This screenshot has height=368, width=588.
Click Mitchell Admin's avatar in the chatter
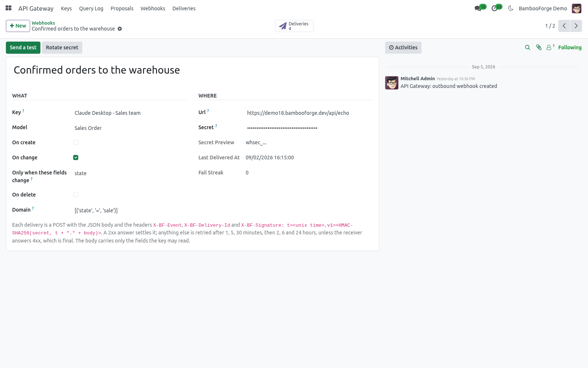click(x=392, y=83)
